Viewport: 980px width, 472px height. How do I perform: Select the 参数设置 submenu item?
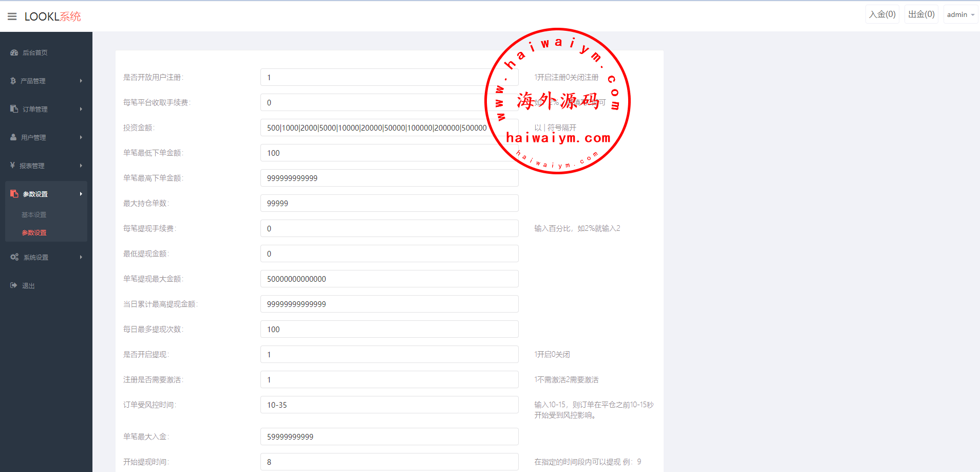click(x=34, y=233)
